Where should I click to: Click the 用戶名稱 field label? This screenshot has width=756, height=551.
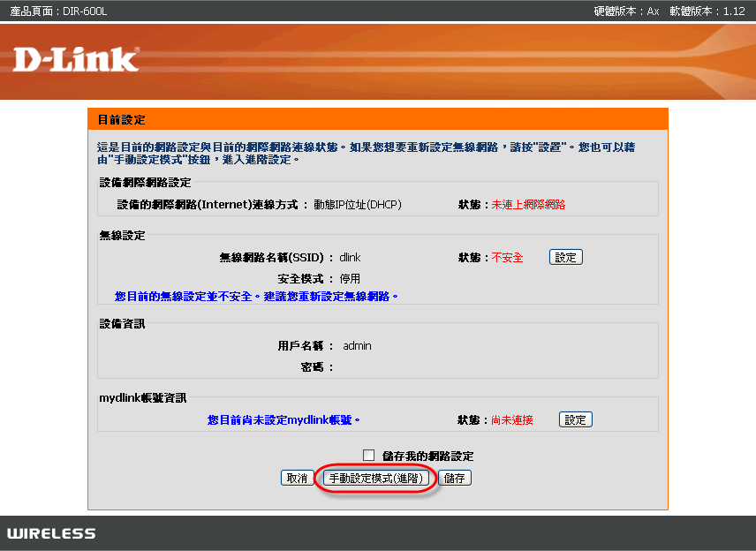(306, 345)
